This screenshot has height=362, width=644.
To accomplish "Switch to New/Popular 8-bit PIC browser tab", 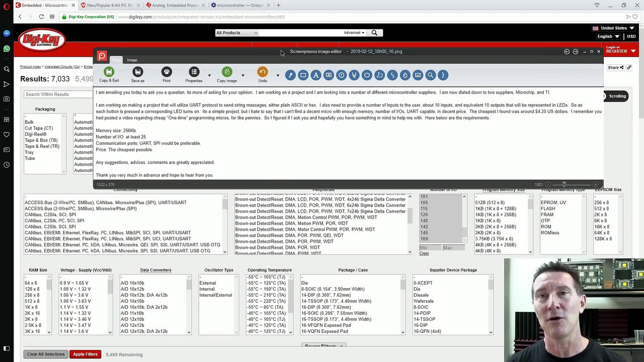I will pyautogui.click(x=110, y=5).
